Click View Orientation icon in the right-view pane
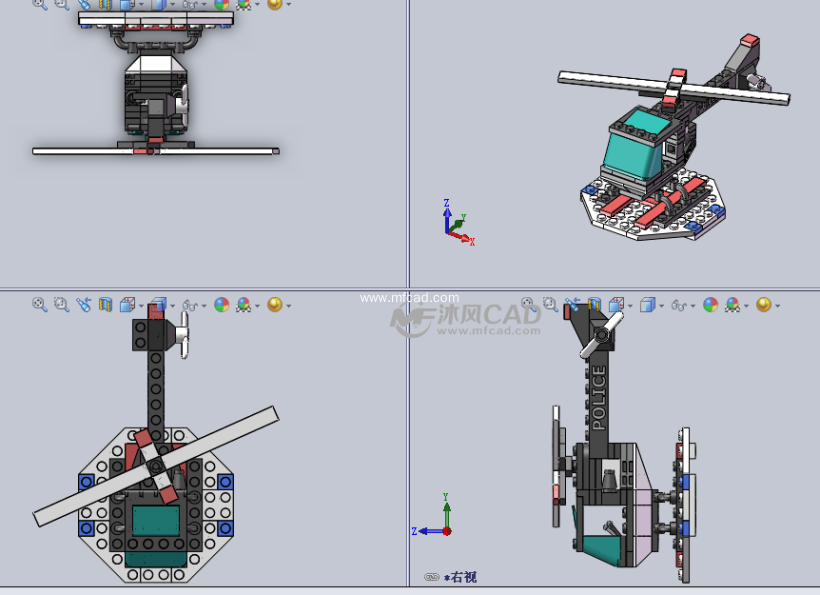 click(x=616, y=304)
